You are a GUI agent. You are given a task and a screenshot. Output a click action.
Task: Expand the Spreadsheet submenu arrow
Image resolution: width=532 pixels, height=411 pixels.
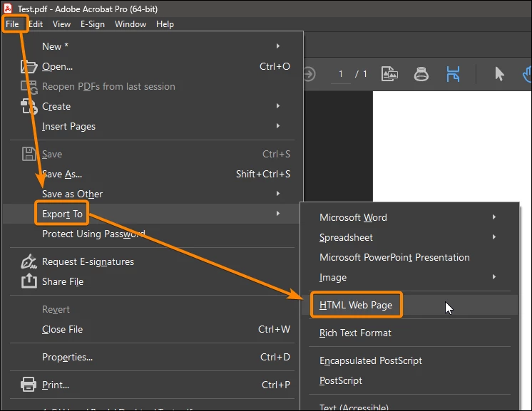(x=494, y=236)
